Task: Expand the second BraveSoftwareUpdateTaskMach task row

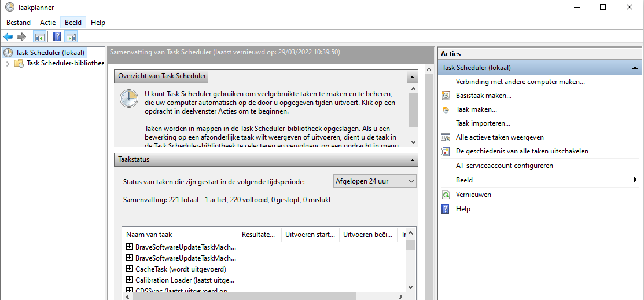Action: (x=130, y=258)
